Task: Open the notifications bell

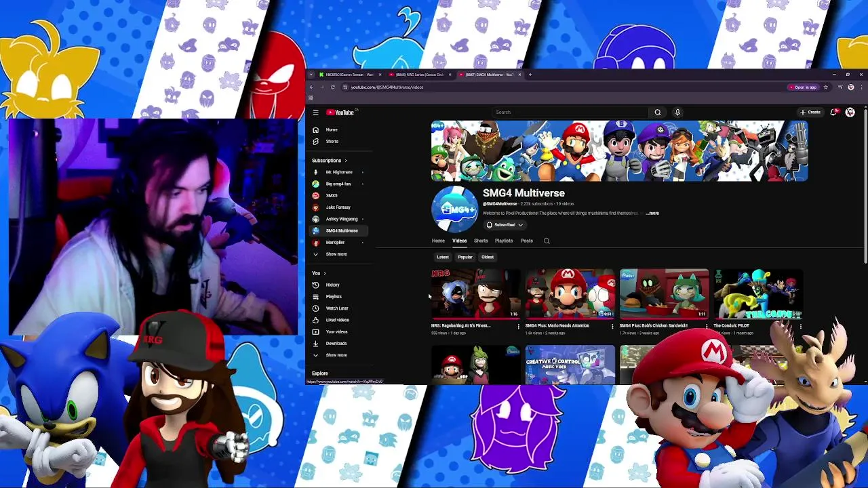Action: [834, 113]
